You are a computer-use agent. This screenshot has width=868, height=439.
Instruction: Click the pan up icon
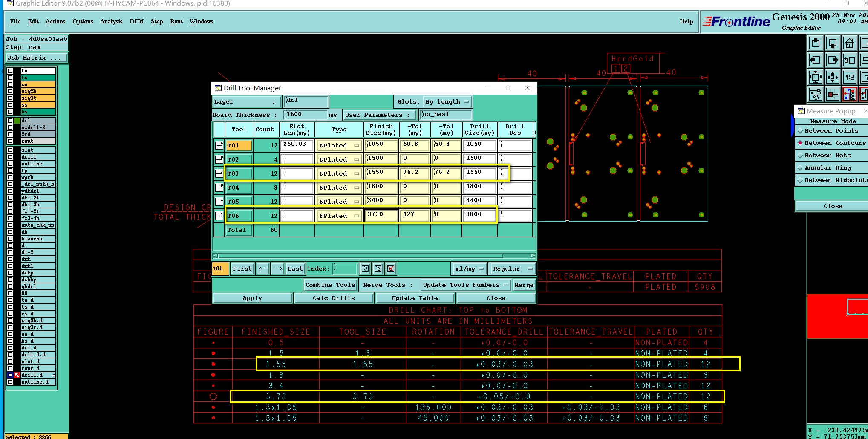(x=816, y=43)
